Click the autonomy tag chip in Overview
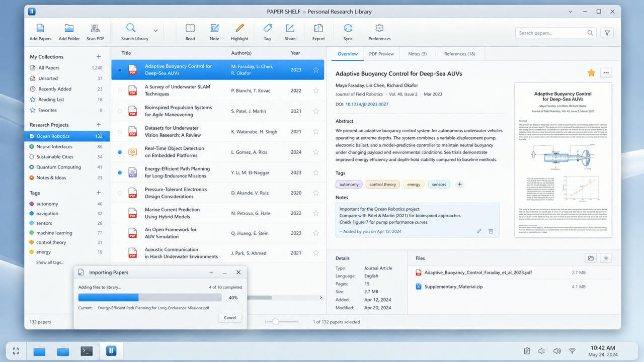 point(349,185)
